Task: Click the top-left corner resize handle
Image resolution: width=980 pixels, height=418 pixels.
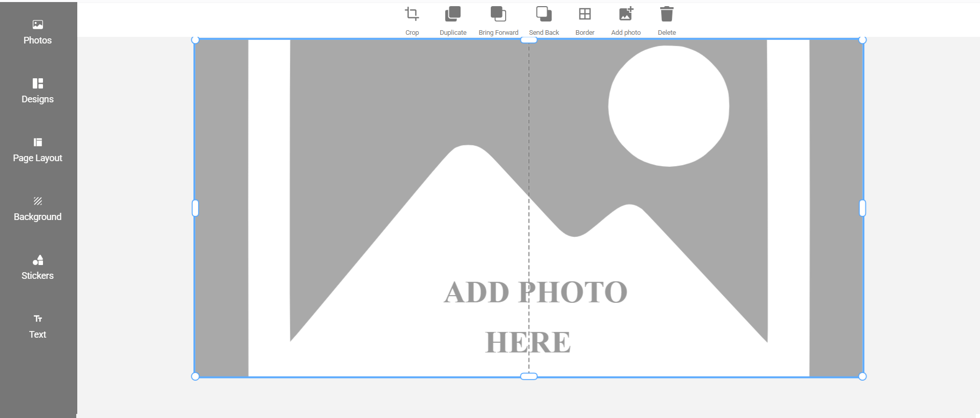Action: click(x=195, y=40)
